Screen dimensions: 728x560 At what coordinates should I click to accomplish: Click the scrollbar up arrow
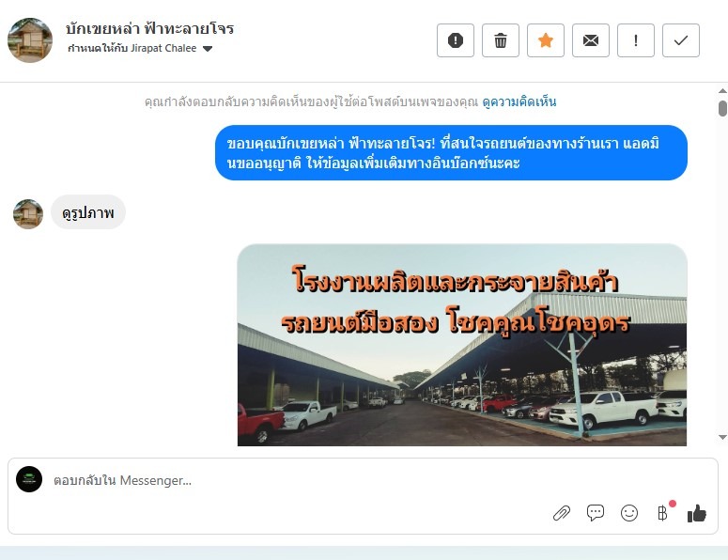(722, 91)
